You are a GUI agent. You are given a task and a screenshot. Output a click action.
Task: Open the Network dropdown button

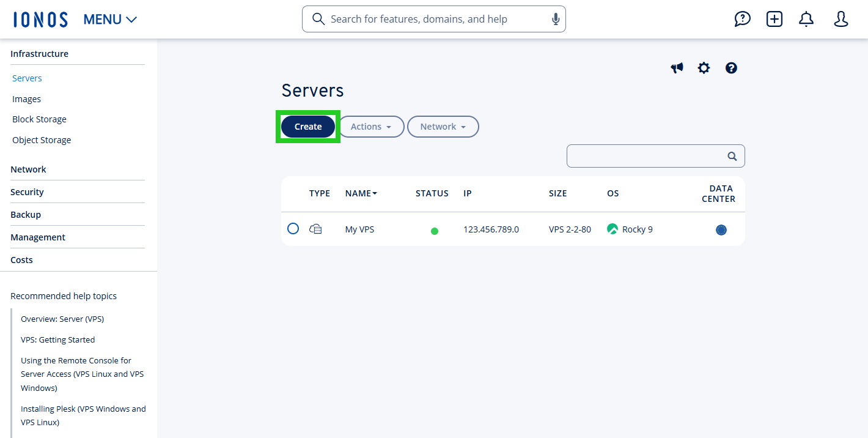point(443,127)
